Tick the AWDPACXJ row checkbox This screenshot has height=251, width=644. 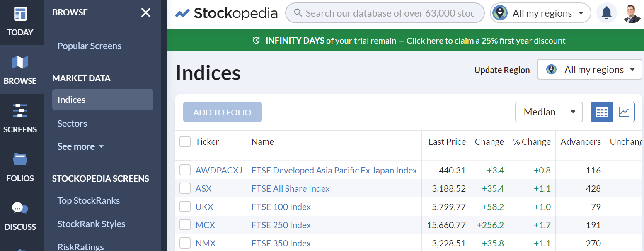[185, 170]
